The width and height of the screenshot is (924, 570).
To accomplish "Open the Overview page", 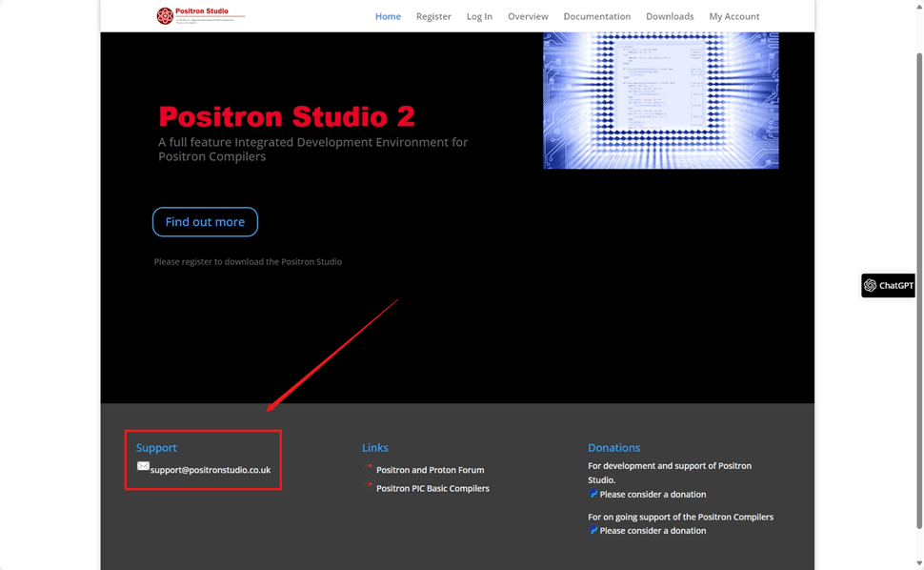I will point(528,16).
